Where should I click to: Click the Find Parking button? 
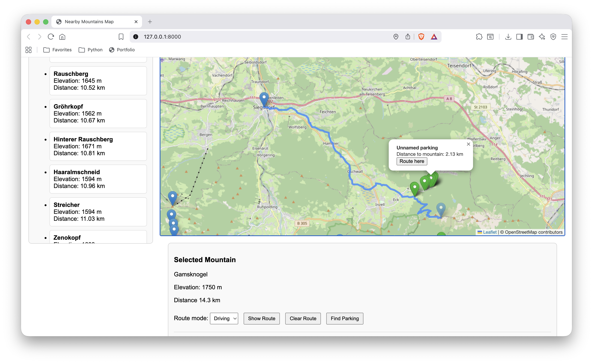344,318
